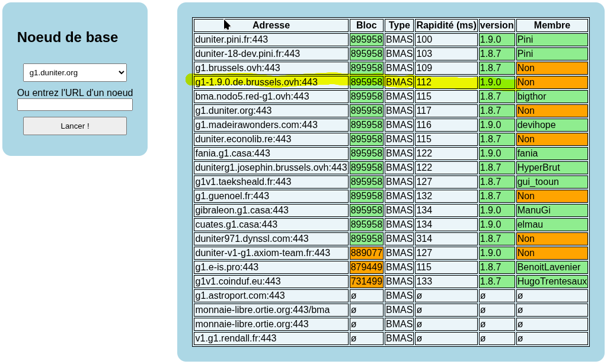
Task: Click the 314 ms speed cell
Action: (446, 239)
